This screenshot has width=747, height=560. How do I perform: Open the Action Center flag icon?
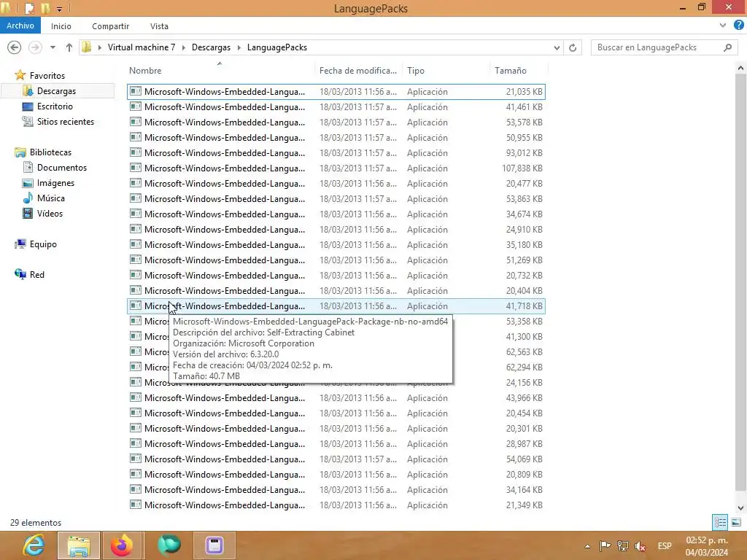605,545
